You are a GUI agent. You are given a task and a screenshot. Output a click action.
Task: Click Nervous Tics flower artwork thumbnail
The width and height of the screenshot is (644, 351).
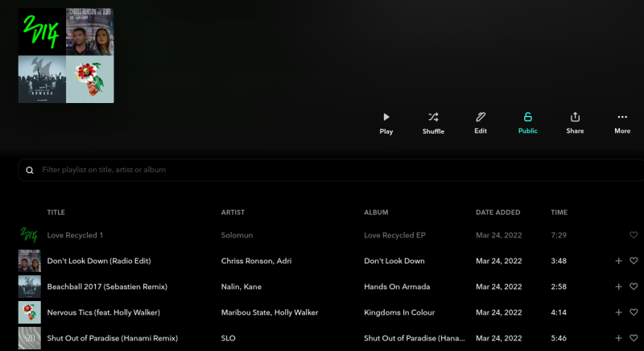click(29, 312)
